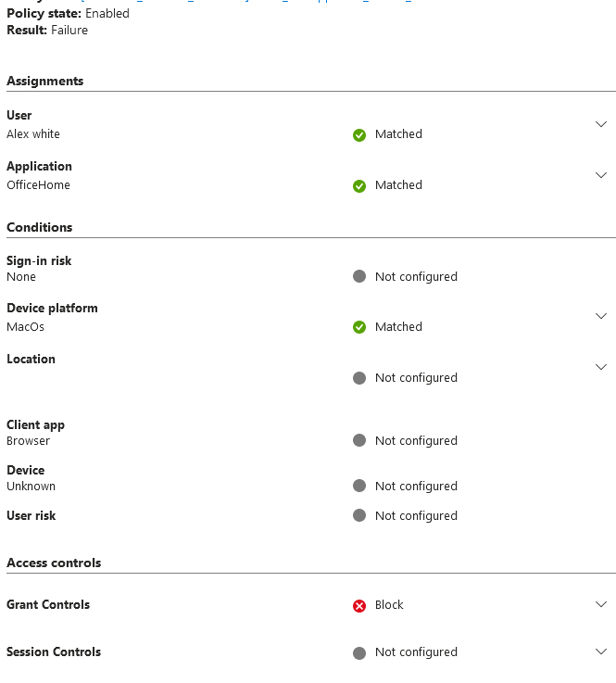616x683 pixels.
Task: Expand the Grant Controls section
Action: [601, 604]
